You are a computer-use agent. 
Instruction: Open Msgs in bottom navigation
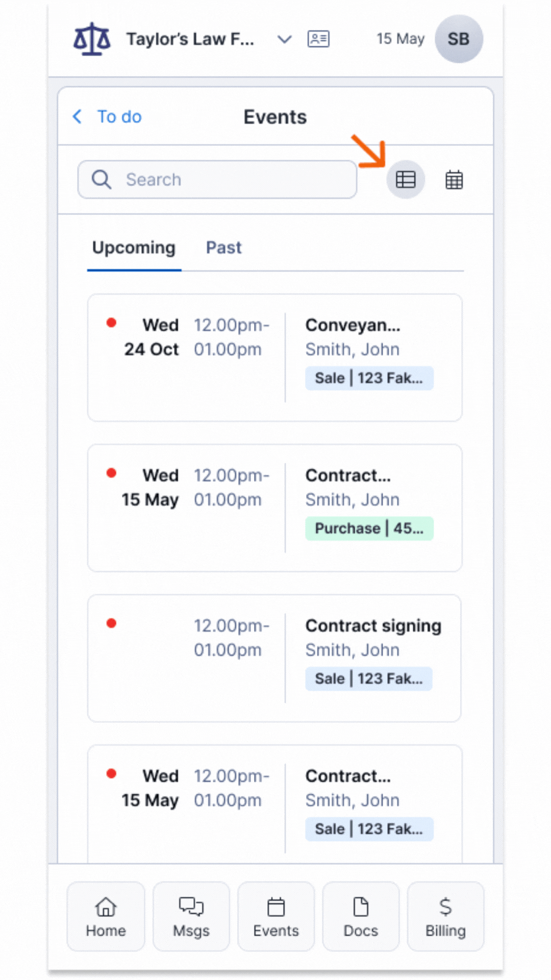tap(191, 916)
